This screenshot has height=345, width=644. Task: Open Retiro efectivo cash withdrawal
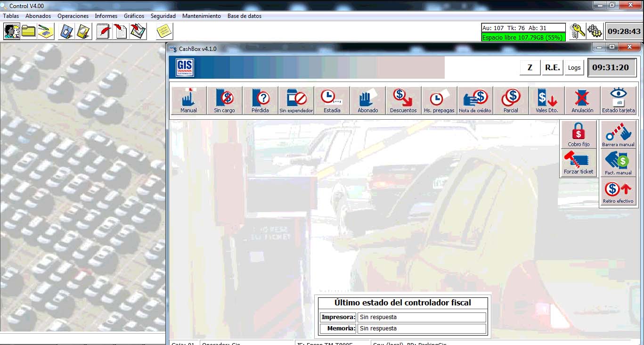(618, 191)
